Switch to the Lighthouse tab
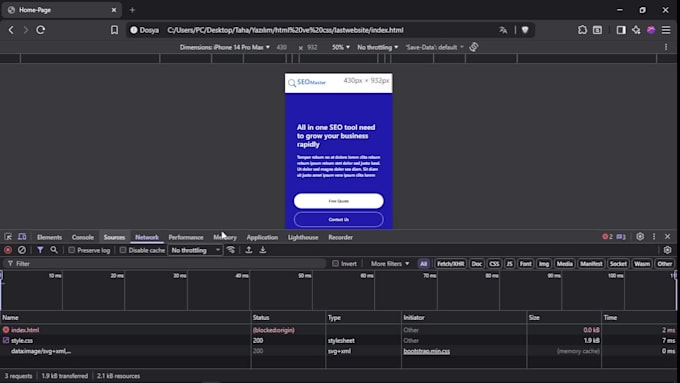Image resolution: width=680 pixels, height=383 pixels. [303, 237]
